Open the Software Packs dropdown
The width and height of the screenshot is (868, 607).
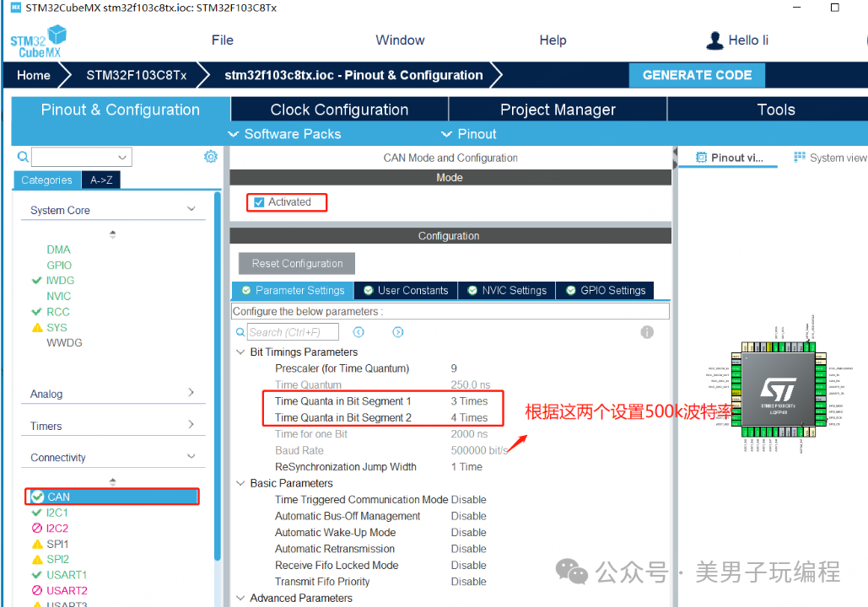click(x=285, y=134)
